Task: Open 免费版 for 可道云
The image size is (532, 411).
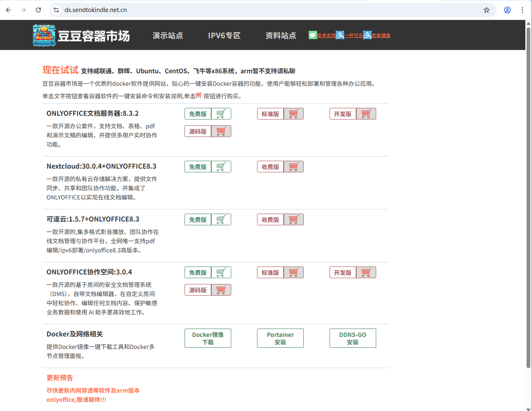Action: click(x=198, y=219)
